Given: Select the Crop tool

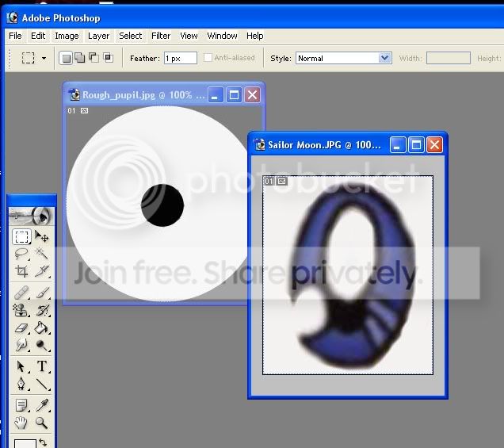Looking at the screenshot, I should (x=21, y=271).
